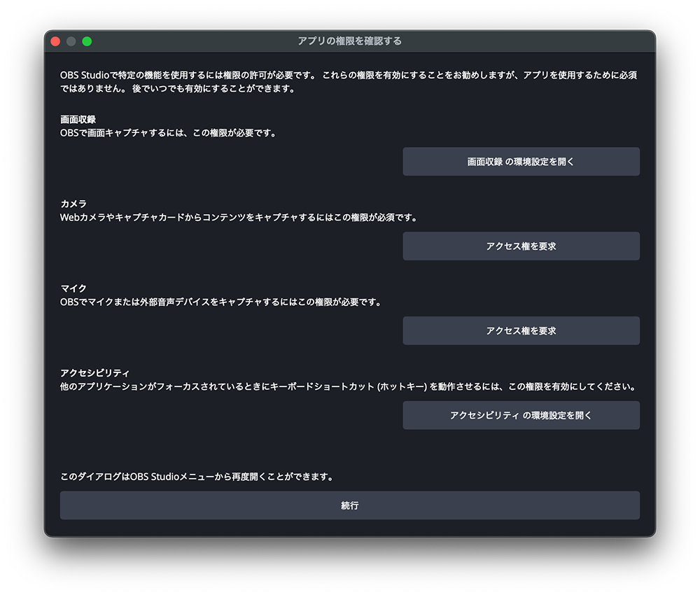Allow webcam capture by requesting access

coord(521,246)
